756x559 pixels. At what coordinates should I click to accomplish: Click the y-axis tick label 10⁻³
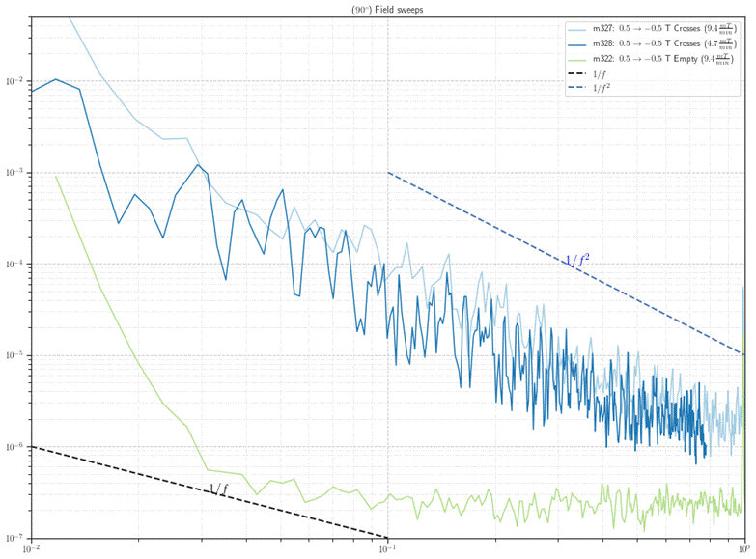click(x=14, y=173)
